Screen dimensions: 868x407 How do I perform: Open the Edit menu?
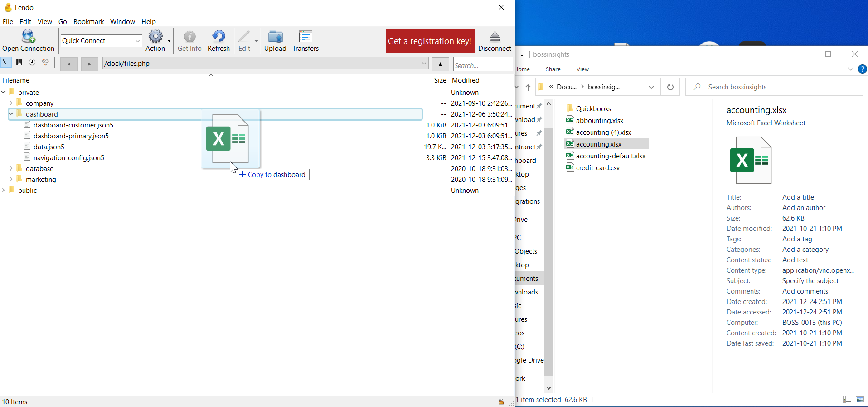[25, 21]
